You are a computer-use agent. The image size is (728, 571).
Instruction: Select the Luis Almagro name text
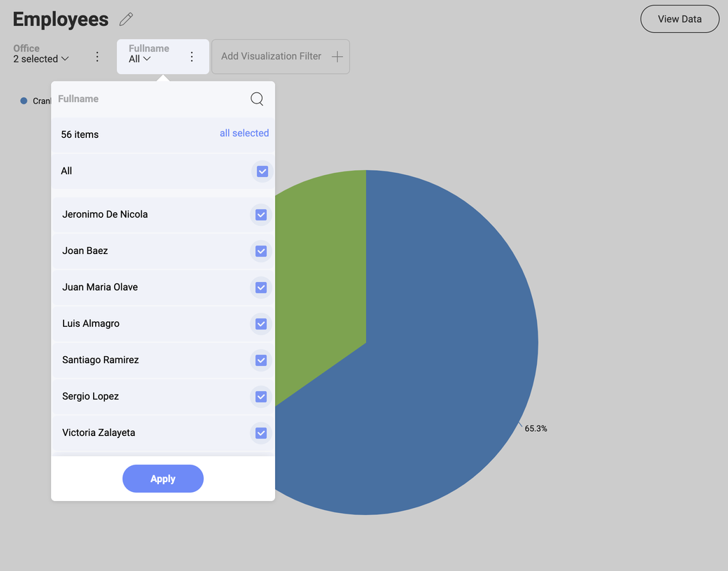[90, 323]
